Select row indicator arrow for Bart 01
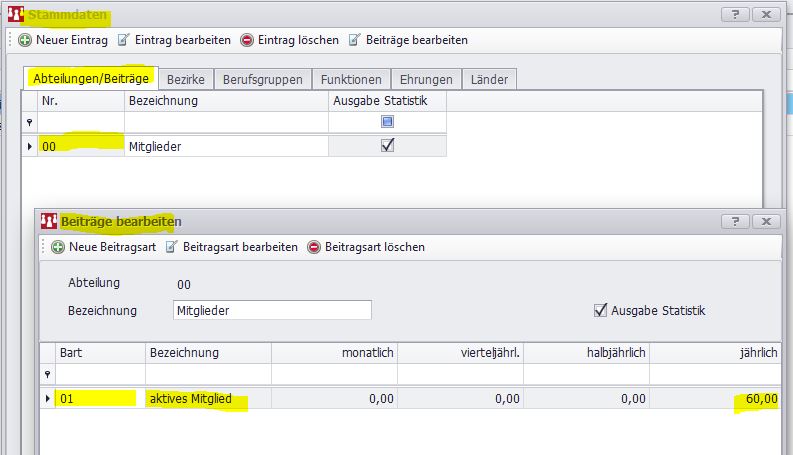 click(x=47, y=400)
